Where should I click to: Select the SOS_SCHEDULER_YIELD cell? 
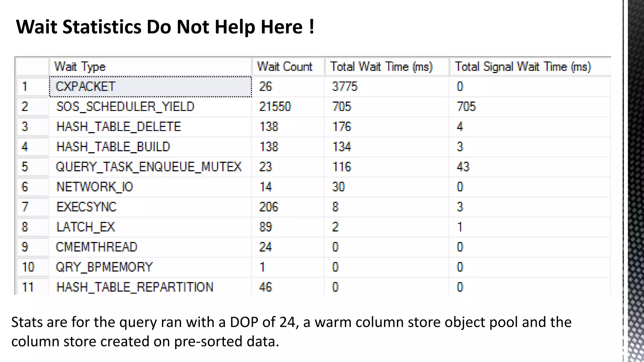[x=150, y=107]
